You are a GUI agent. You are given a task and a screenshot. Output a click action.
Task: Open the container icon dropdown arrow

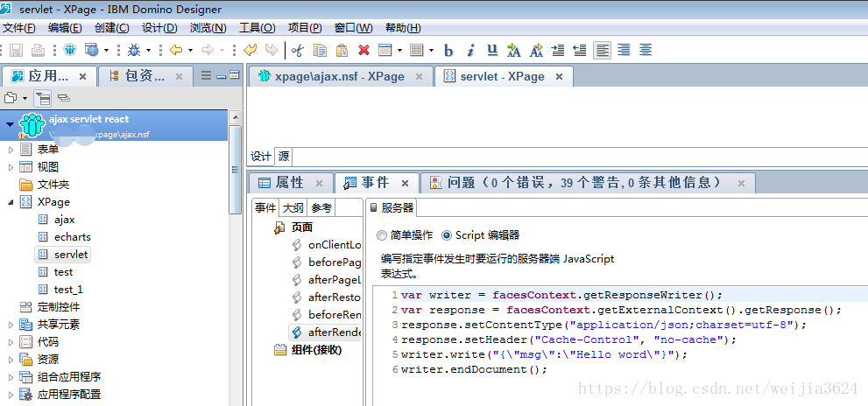click(399, 51)
